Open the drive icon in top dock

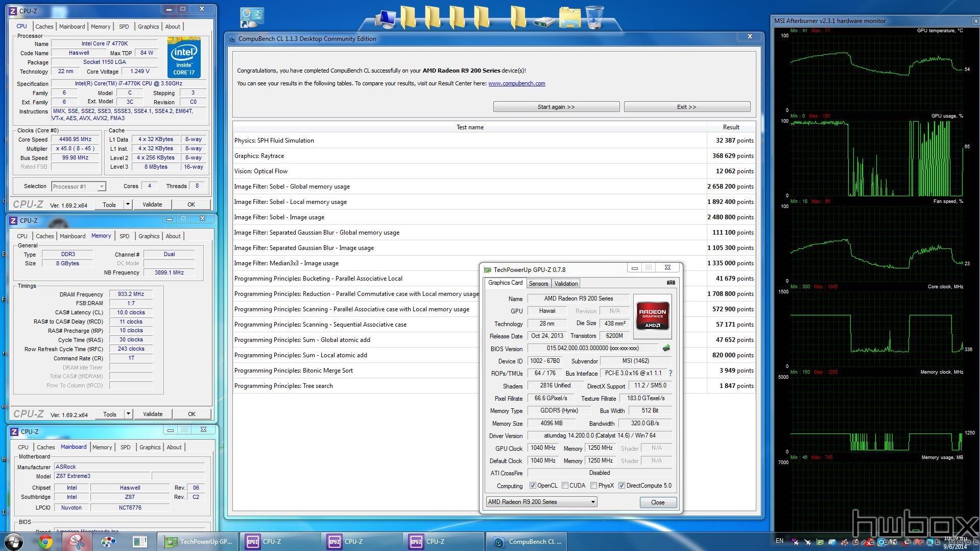(544, 21)
